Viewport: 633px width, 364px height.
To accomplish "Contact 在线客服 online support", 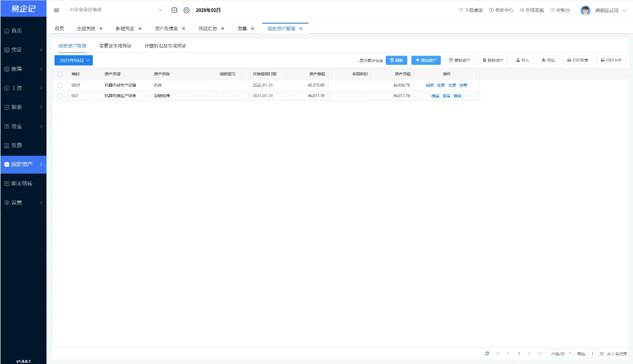I will (532, 10).
